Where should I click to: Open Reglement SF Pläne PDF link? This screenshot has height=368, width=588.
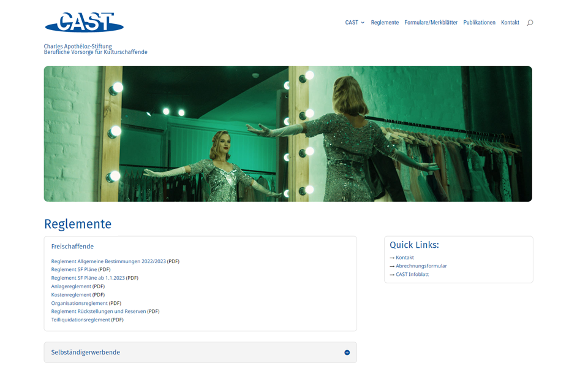(74, 270)
